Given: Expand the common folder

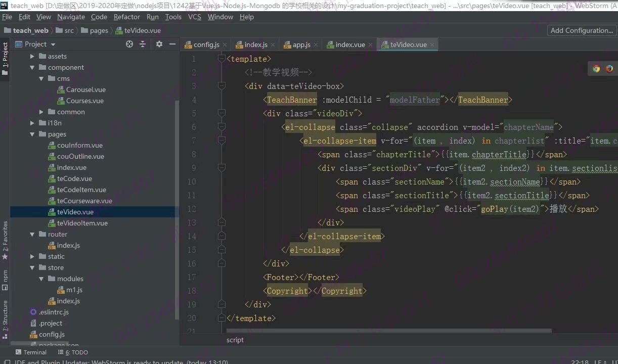Looking at the screenshot, I should pos(41,112).
